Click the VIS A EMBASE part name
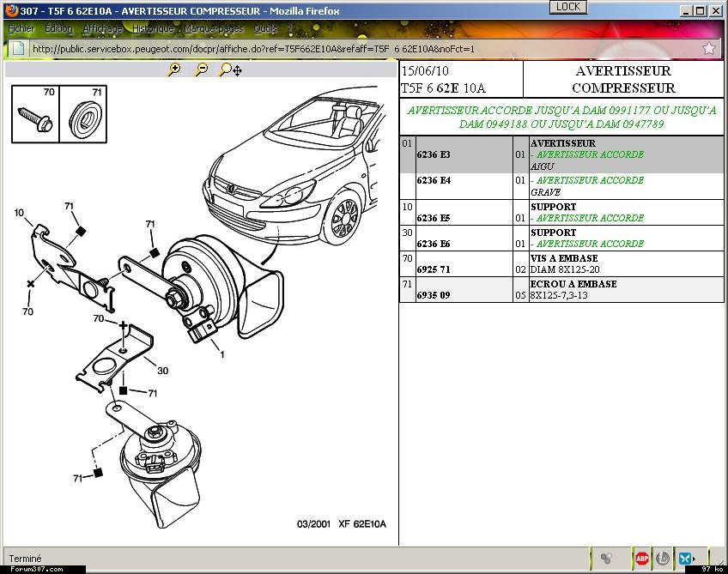This screenshot has width=728, height=574. click(x=564, y=258)
